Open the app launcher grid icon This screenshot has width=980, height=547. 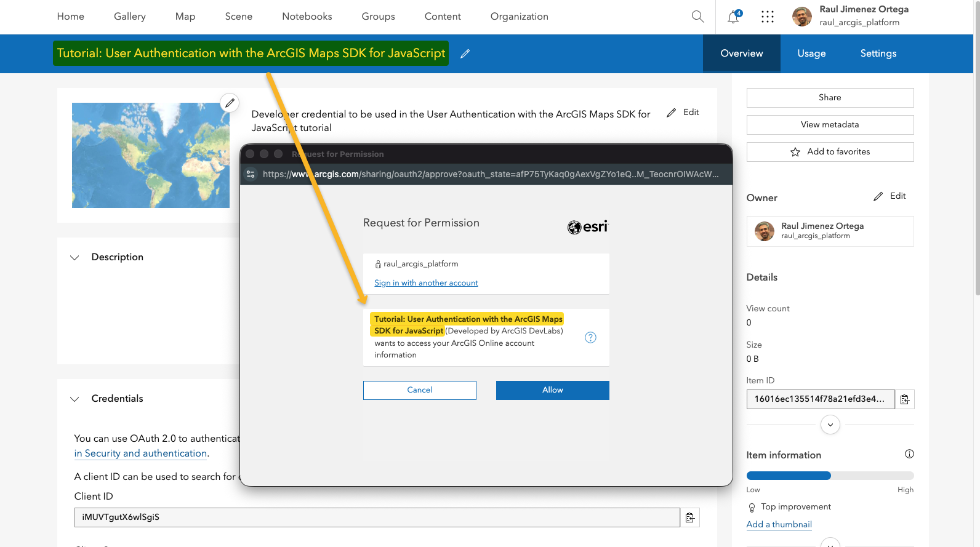tap(767, 17)
